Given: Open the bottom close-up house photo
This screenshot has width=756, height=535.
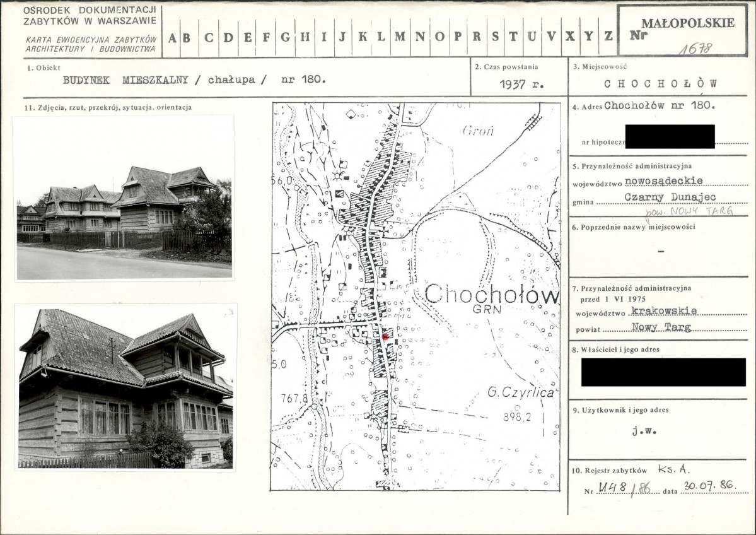Looking at the screenshot, I should coord(125,387).
